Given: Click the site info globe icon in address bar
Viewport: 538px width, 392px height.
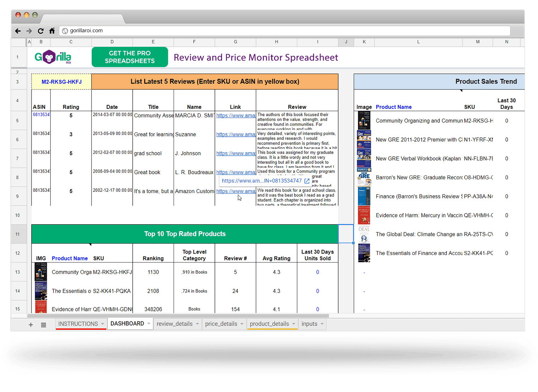Looking at the screenshot, I should coord(65,30).
